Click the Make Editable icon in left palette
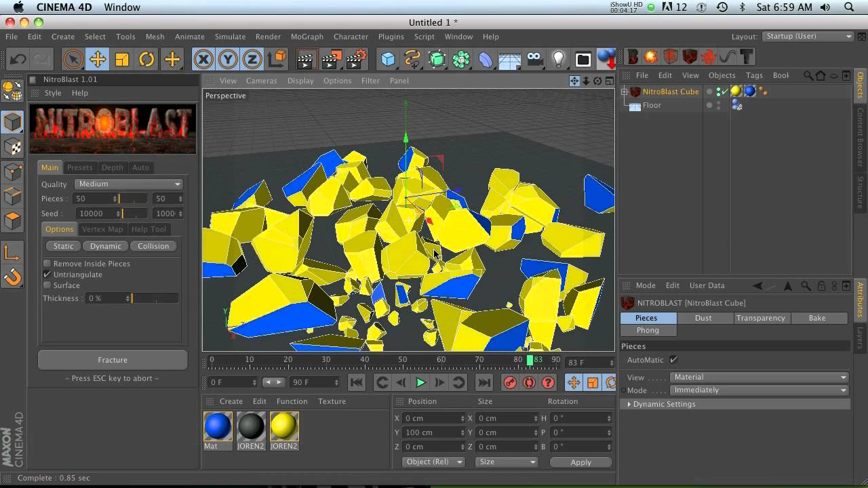The image size is (868, 488). click(12, 89)
